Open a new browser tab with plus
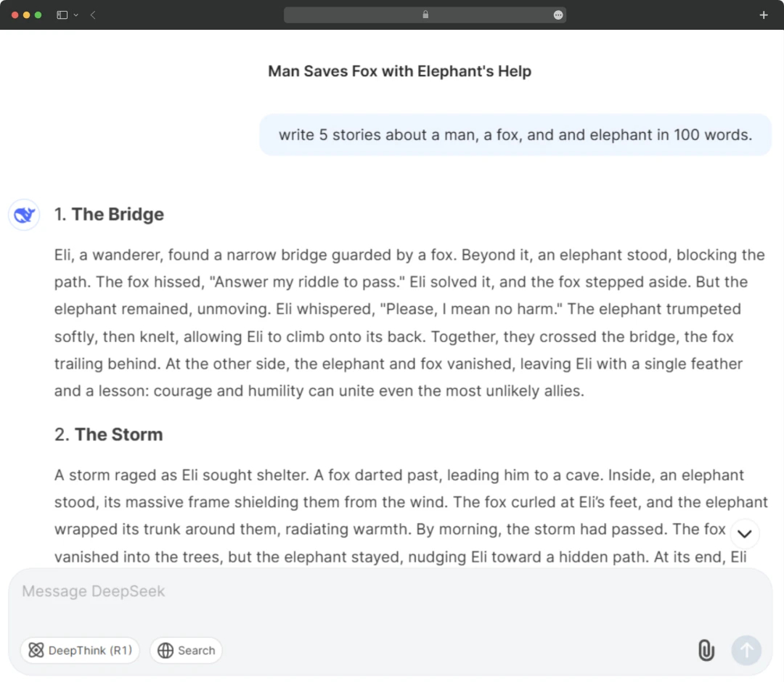Viewport: 784px width, 682px height. [763, 15]
